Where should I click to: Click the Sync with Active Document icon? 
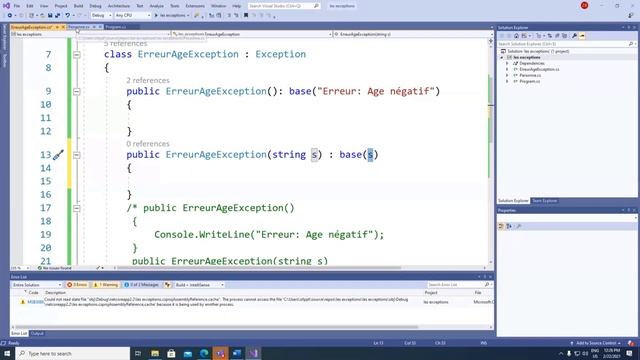pos(549,36)
